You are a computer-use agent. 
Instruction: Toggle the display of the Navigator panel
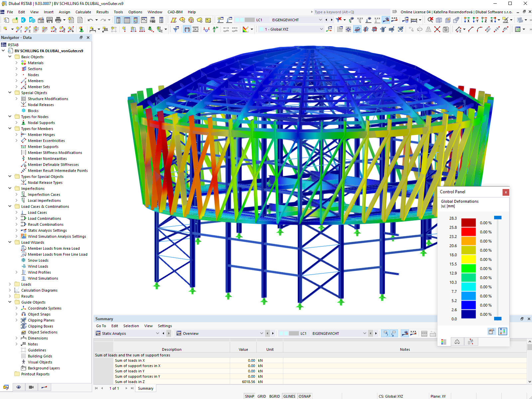(118, 20)
